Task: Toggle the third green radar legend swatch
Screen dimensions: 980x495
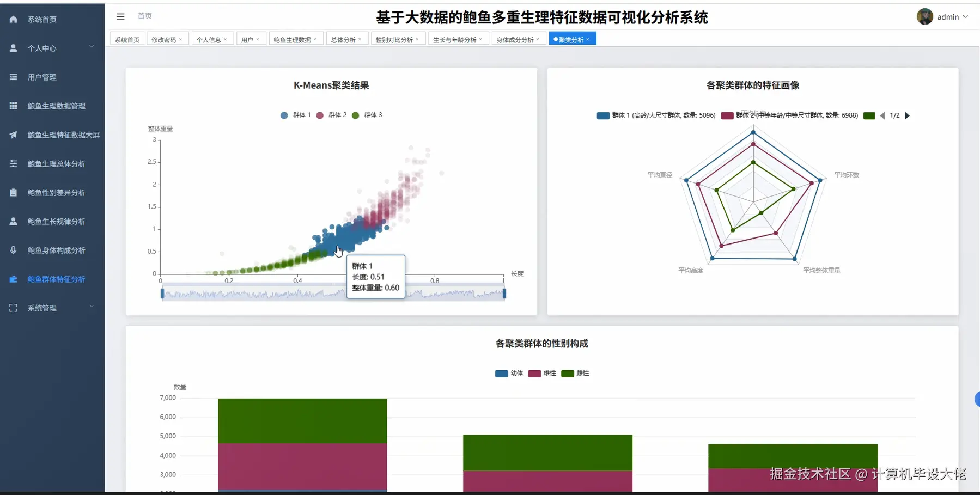Action: click(869, 115)
